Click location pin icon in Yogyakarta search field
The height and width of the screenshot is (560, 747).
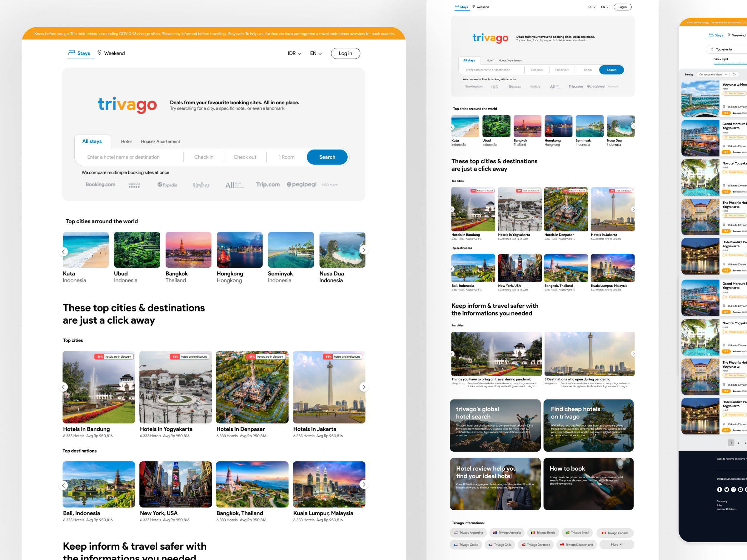click(712, 49)
